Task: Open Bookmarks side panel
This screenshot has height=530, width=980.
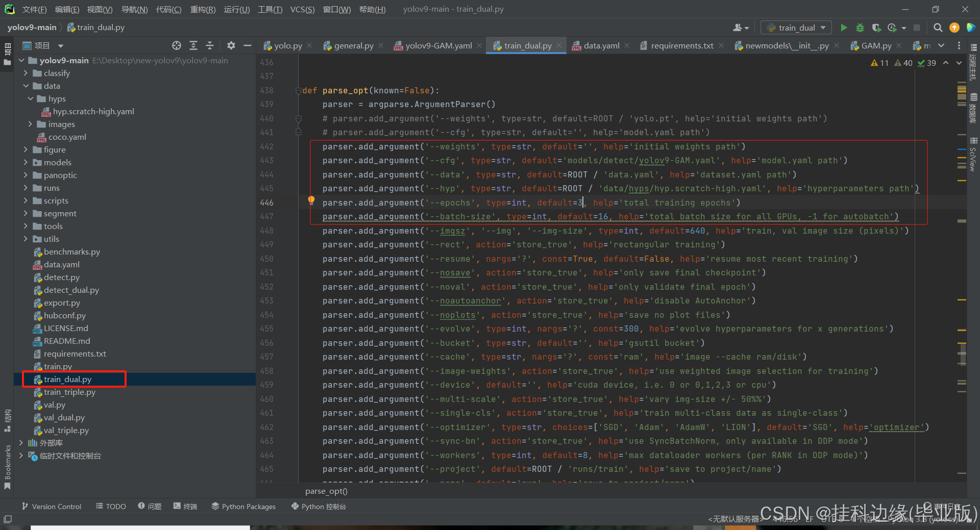Action: click(x=7, y=467)
